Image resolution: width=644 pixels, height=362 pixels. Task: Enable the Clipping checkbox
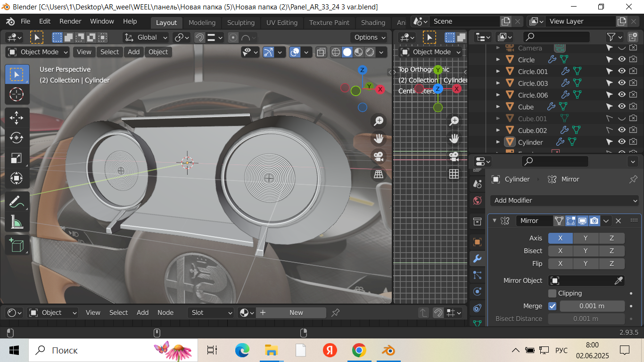(x=552, y=293)
